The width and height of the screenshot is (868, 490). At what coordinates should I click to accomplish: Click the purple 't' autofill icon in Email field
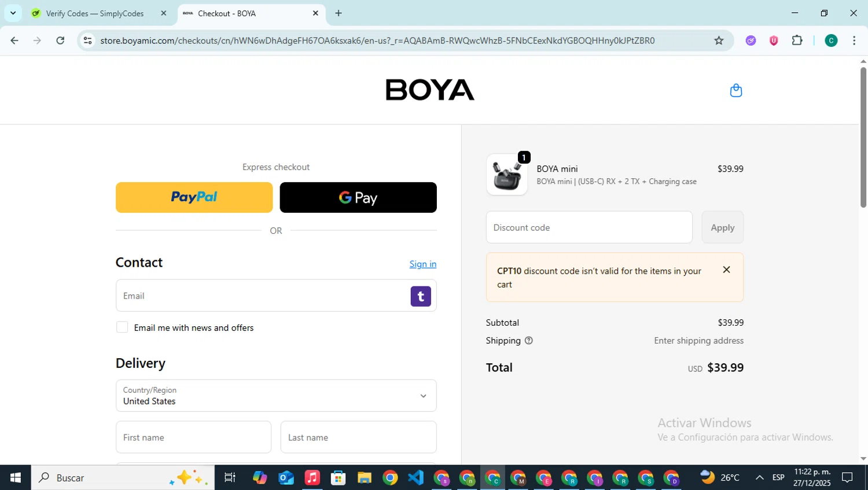click(421, 296)
